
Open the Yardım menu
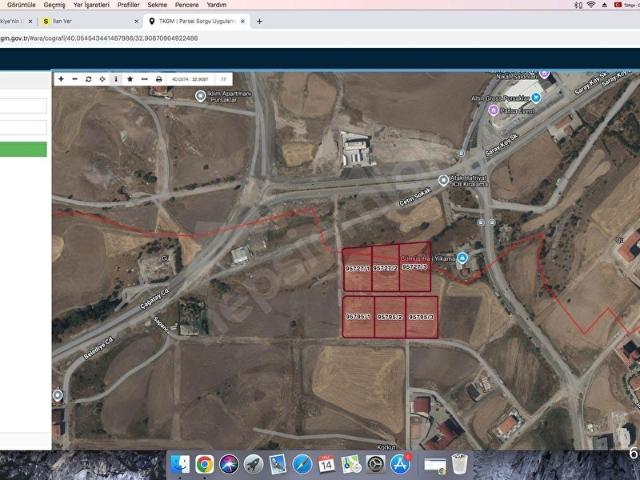point(216,5)
